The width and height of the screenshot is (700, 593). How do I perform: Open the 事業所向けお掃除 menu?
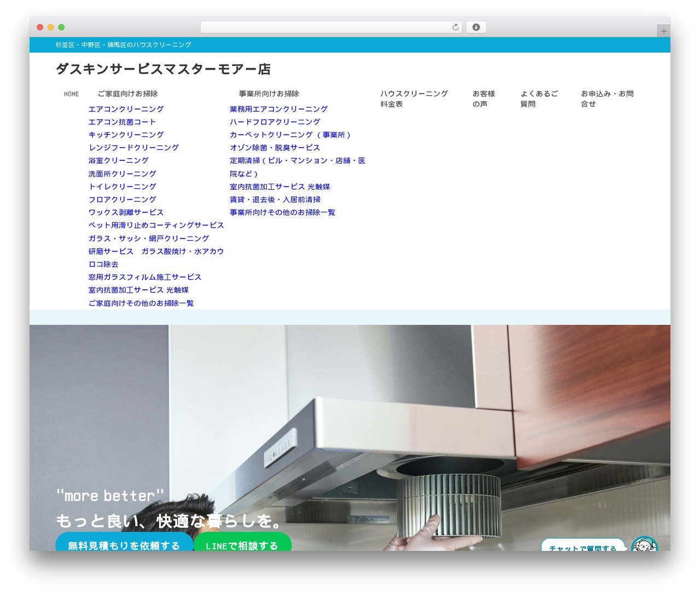click(x=269, y=94)
